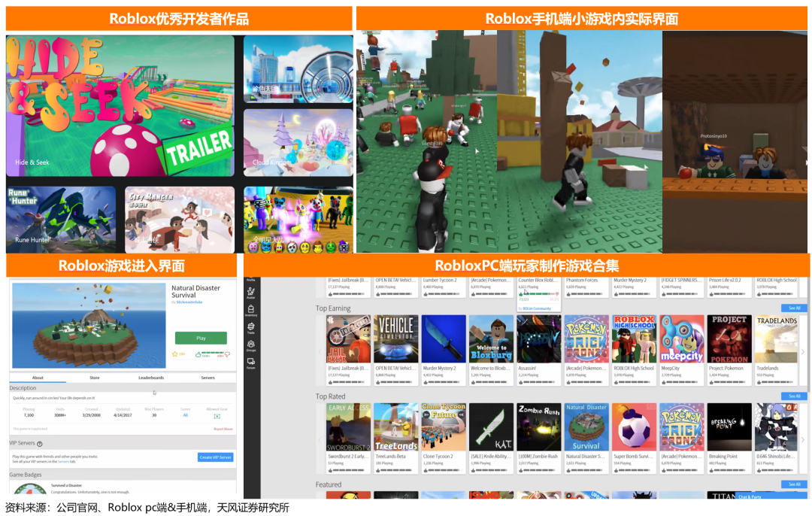This screenshot has width=812, height=516.
Task: Open the Murder Mystery 2 knife thumbnail
Action: pyautogui.click(x=444, y=338)
